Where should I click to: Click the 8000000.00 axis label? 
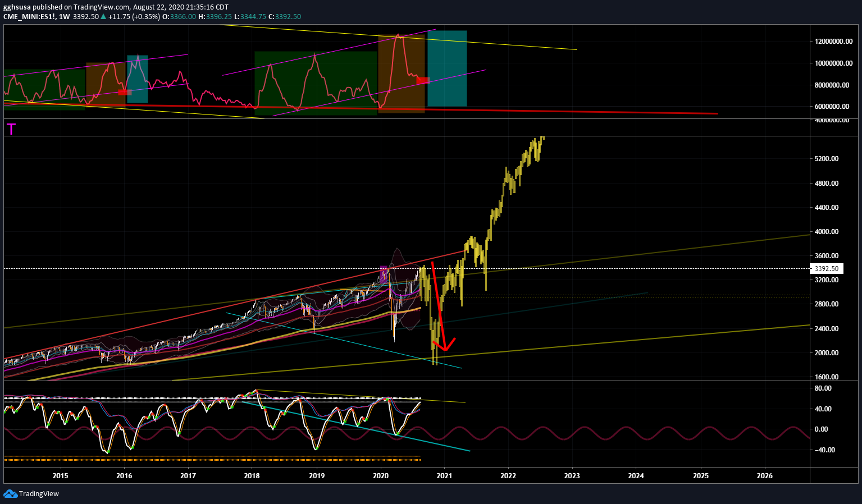pos(832,85)
